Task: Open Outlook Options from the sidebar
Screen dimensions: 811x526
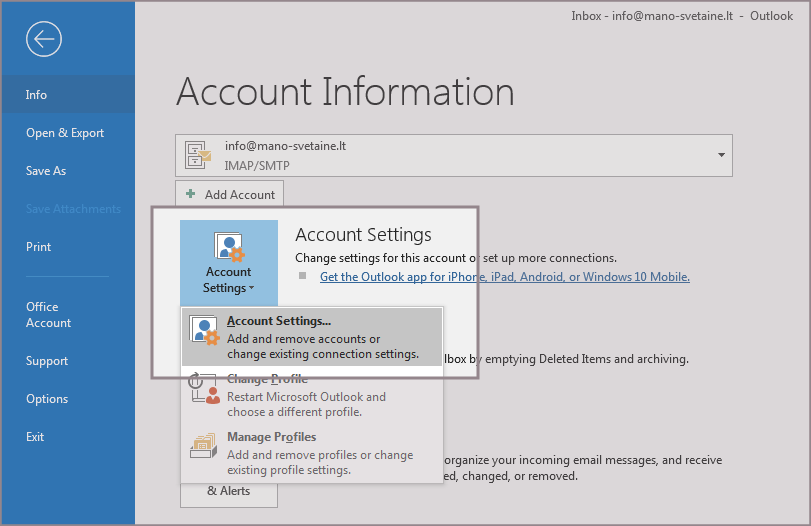Action: 47,399
